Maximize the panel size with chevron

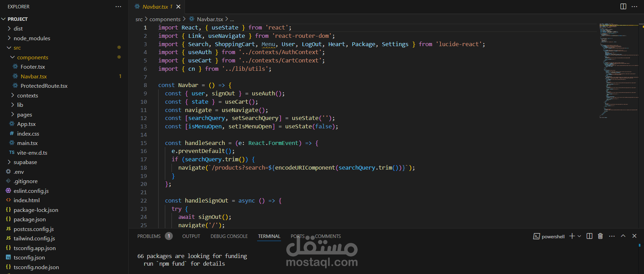coord(623,236)
